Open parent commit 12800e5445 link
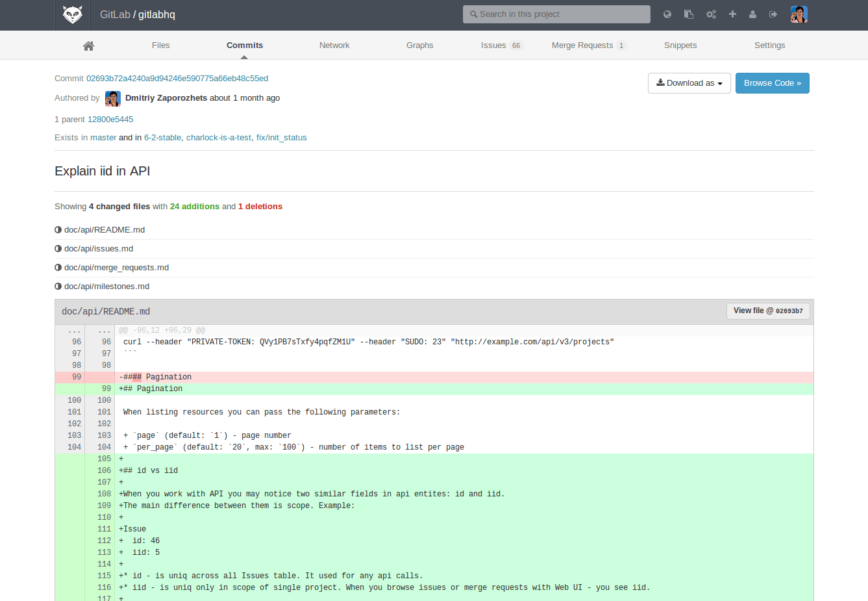This screenshot has width=868, height=601. click(110, 120)
